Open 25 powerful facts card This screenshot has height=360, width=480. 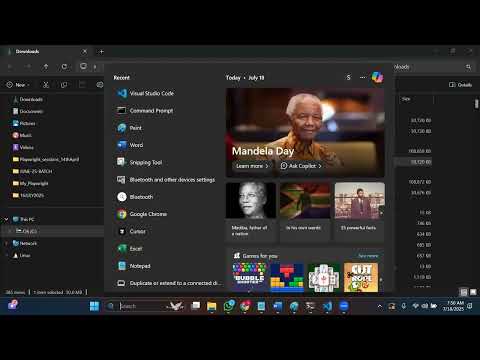click(x=359, y=211)
